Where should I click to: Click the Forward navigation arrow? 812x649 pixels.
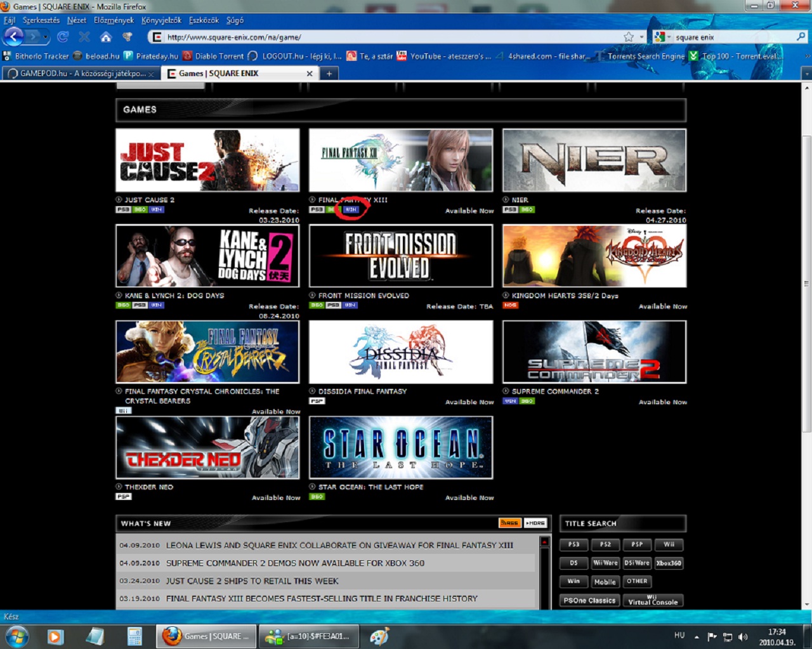coord(33,37)
